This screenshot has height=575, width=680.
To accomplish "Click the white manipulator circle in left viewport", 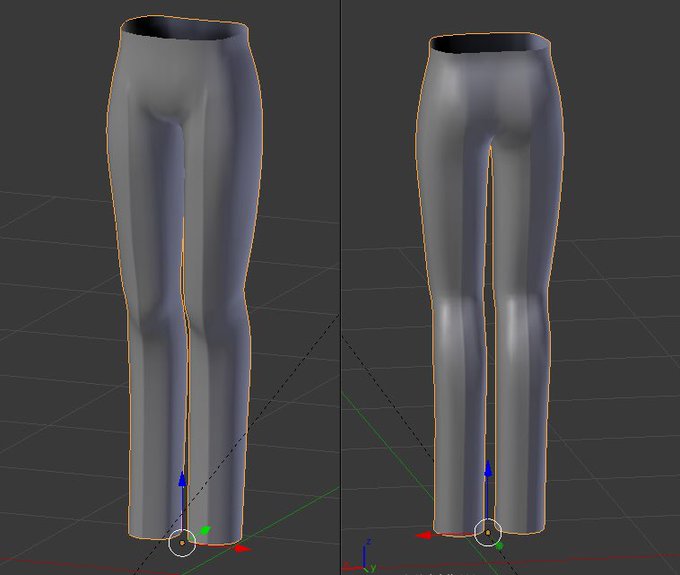I will [182, 542].
